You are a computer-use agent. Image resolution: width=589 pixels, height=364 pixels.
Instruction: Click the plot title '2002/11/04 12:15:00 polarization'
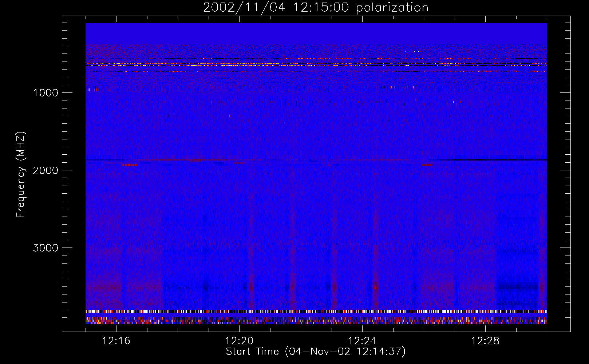(x=316, y=8)
